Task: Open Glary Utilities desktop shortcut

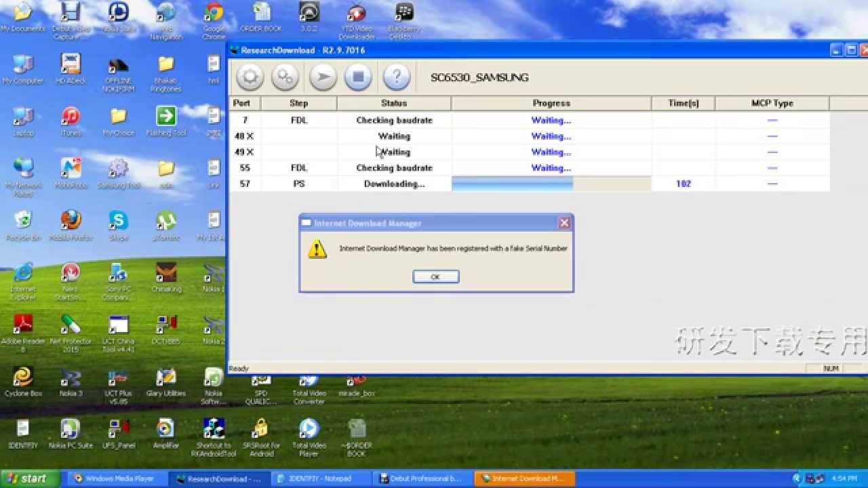Action: tap(165, 382)
